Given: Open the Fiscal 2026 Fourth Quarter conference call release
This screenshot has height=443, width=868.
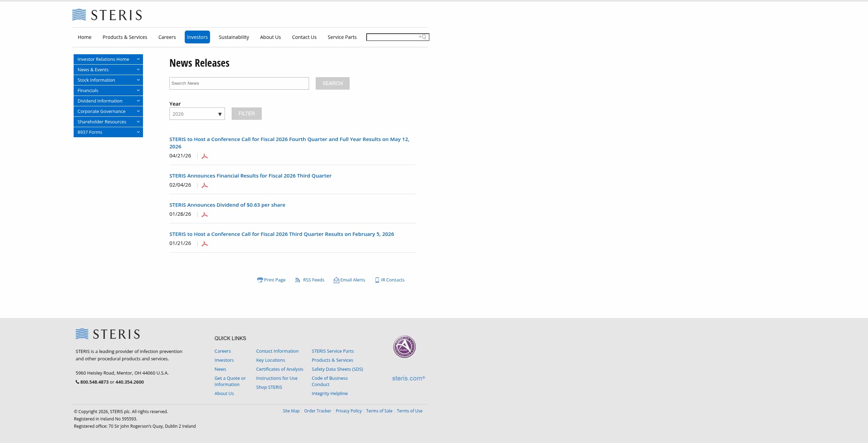Looking at the screenshot, I should click(x=289, y=143).
